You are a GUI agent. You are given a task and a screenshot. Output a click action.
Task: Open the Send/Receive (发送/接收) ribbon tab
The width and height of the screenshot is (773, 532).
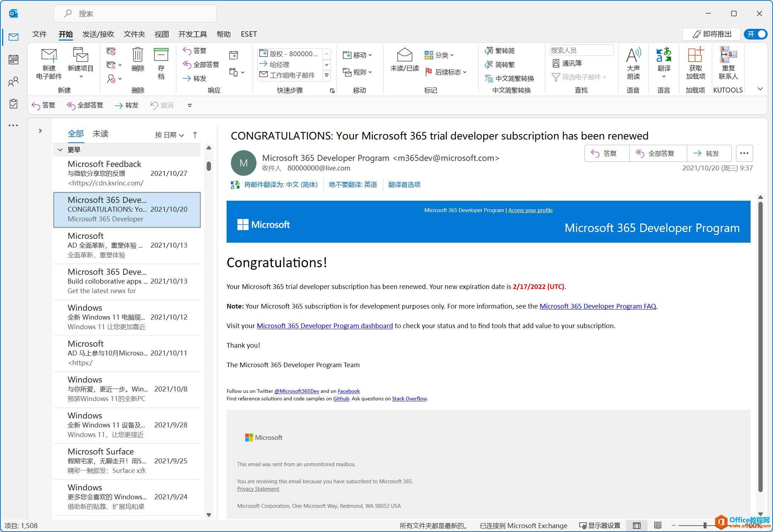(98, 34)
